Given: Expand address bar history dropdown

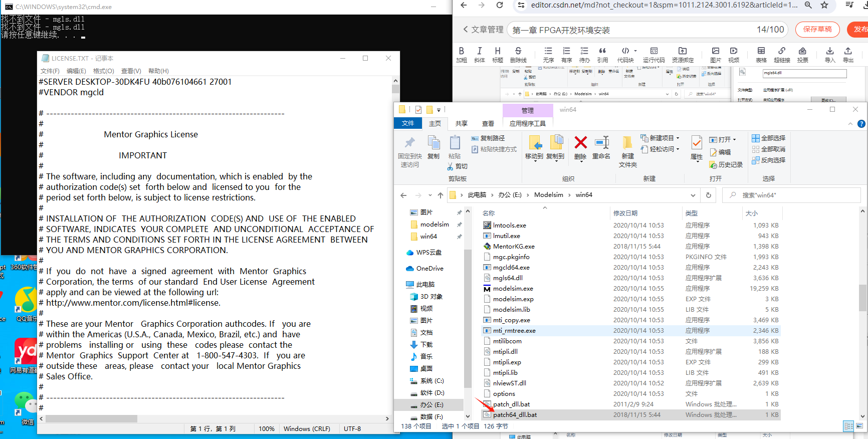Looking at the screenshot, I should pos(693,195).
